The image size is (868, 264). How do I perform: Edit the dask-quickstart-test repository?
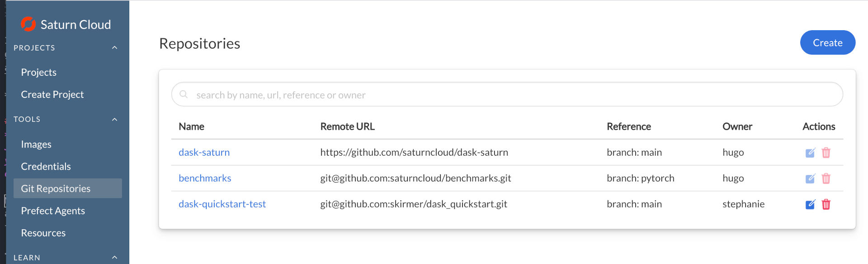pos(810,204)
